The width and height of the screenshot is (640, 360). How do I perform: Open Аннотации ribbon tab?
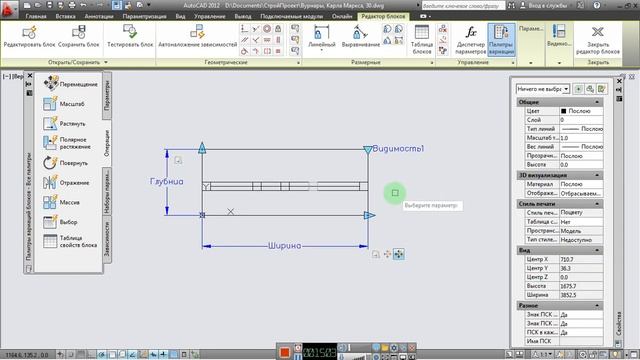(x=99, y=16)
